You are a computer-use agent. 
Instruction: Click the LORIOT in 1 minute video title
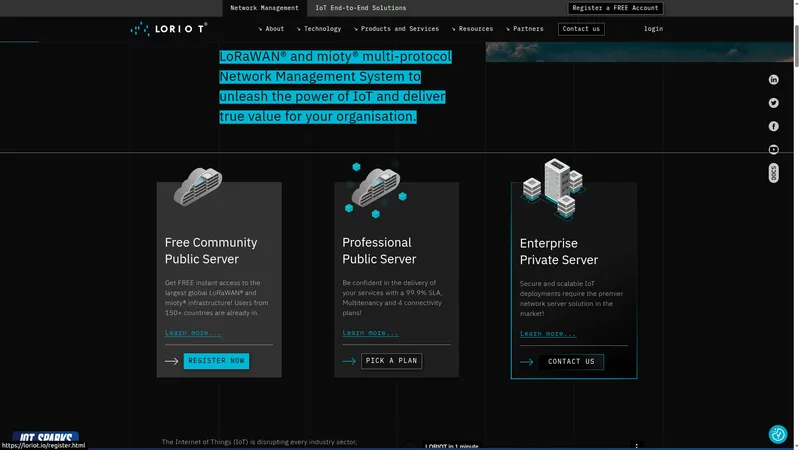tap(452, 446)
